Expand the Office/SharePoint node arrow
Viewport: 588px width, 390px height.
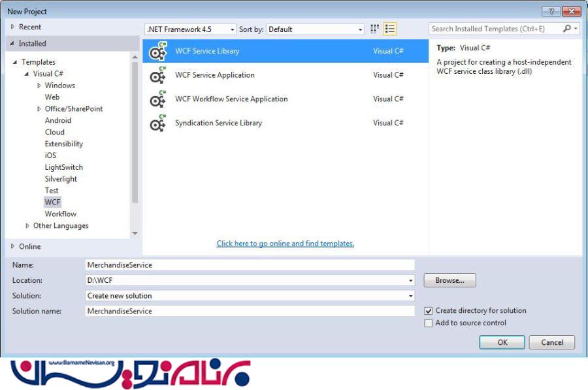pos(39,108)
